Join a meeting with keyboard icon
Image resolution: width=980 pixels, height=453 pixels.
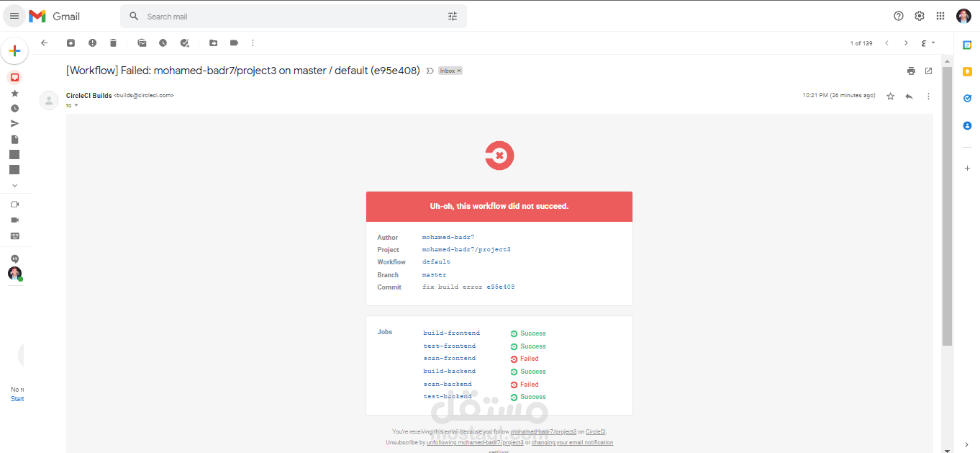pyautogui.click(x=14, y=236)
